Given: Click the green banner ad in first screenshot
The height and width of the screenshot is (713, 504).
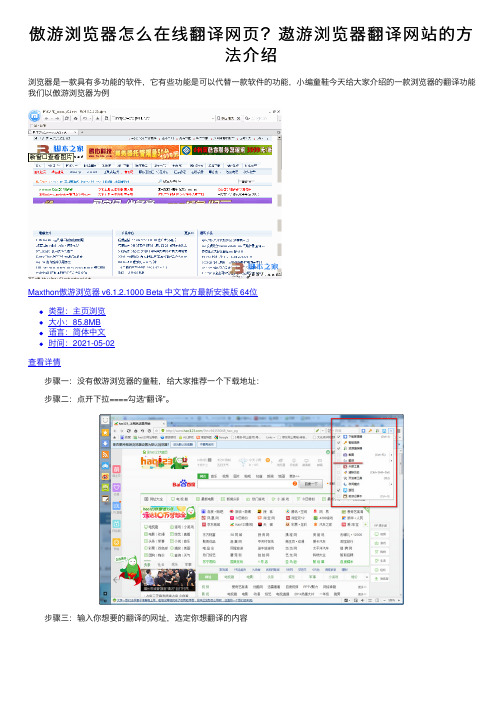Looking at the screenshot, I should [x=226, y=150].
